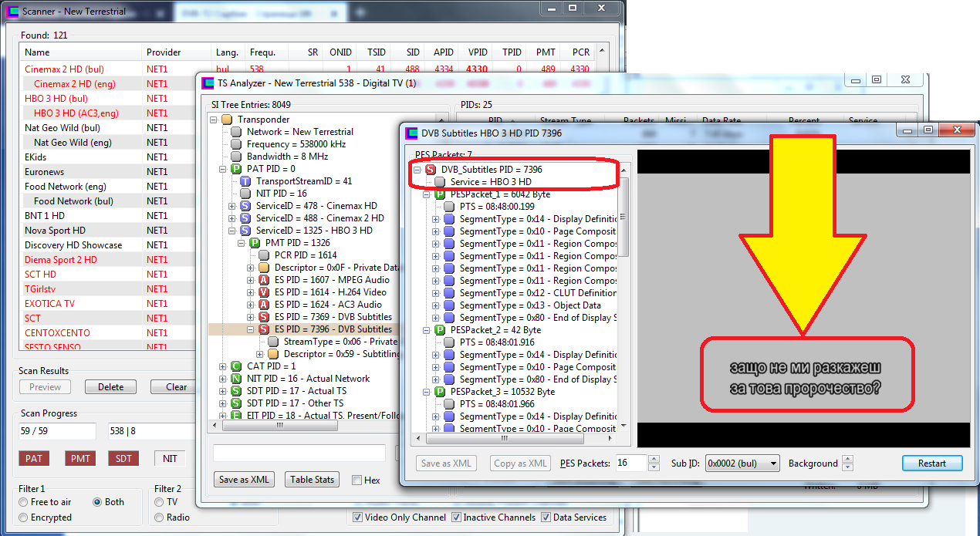980x536 pixels.
Task: Click Delete button under Scan Results
Action: (110, 387)
